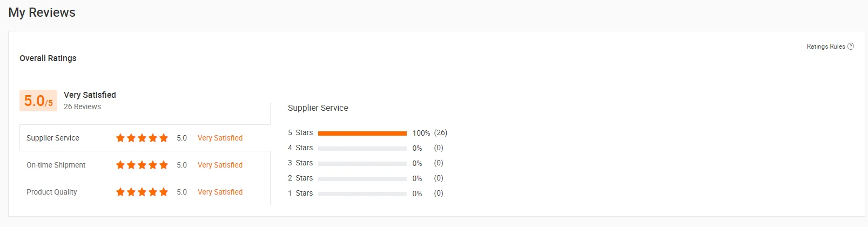Click the orange 5.0/5 overall score badge
Viewport: 868px width, 227px height.
(38, 101)
